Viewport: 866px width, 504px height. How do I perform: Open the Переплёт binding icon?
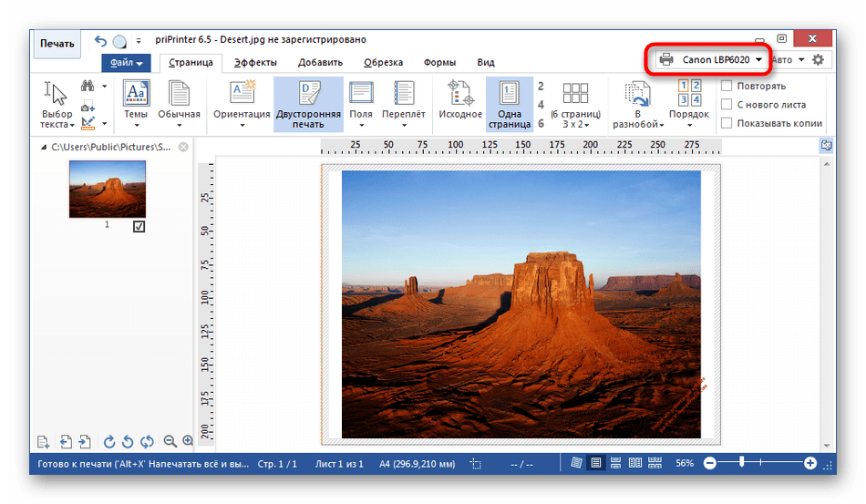404,104
